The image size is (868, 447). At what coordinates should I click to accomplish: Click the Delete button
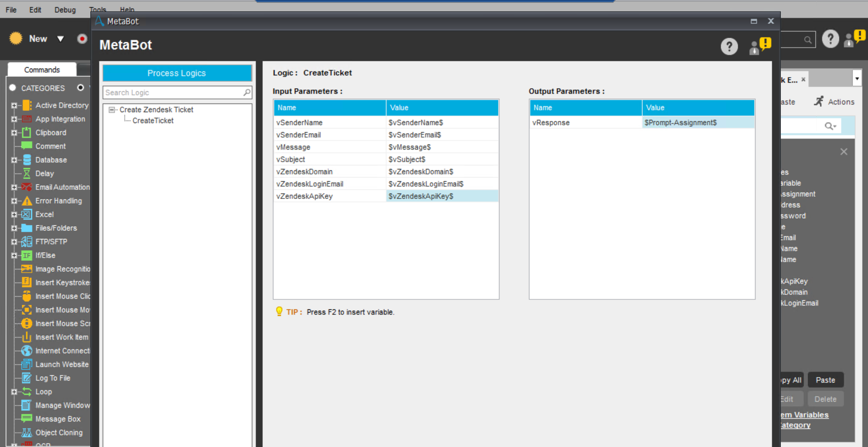coord(825,399)
